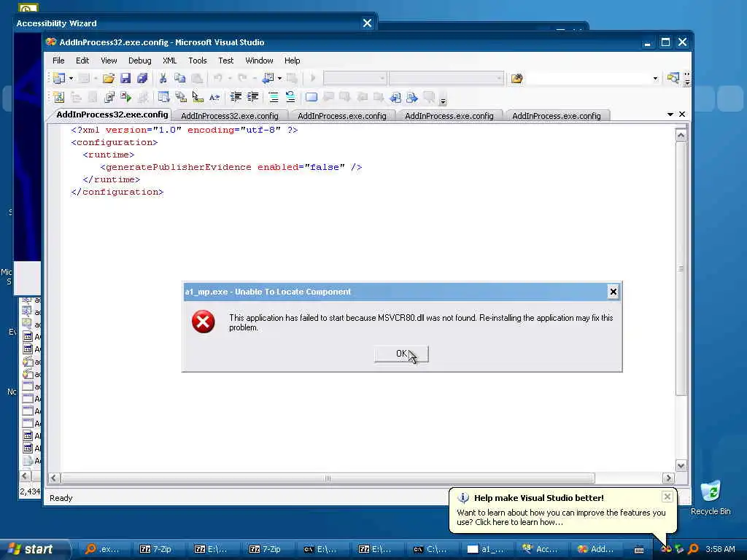
Task: Click the red error icon in dialog
Action: [204, 322]
